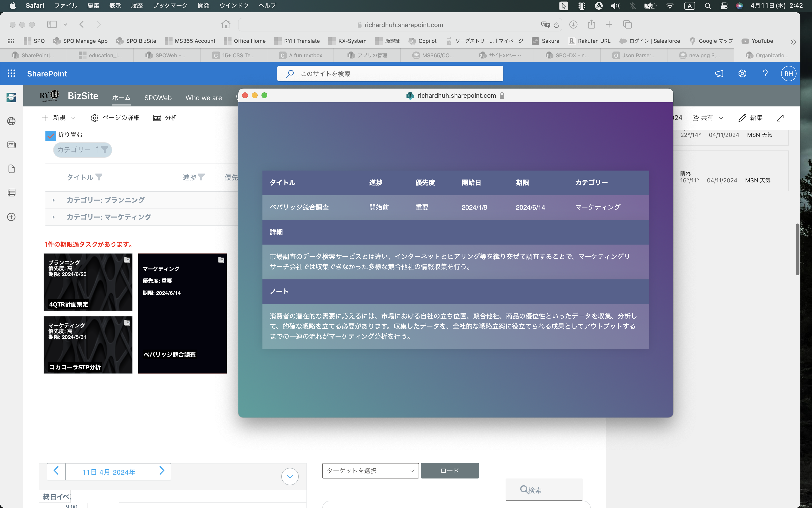Click the Safari sidebar toggle icon
812x508 pixels.
52,24
